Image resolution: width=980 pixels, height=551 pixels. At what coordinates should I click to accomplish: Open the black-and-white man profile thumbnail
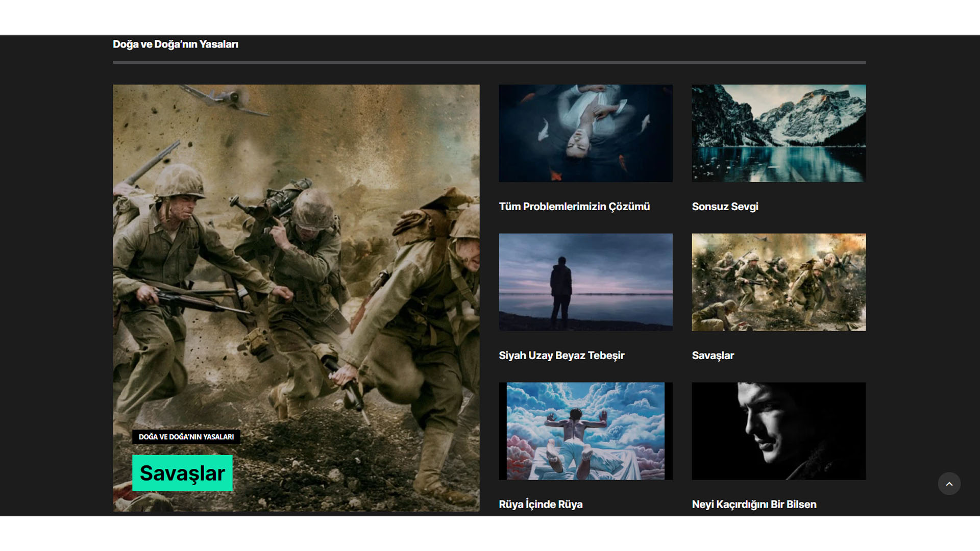click(778, 431)
